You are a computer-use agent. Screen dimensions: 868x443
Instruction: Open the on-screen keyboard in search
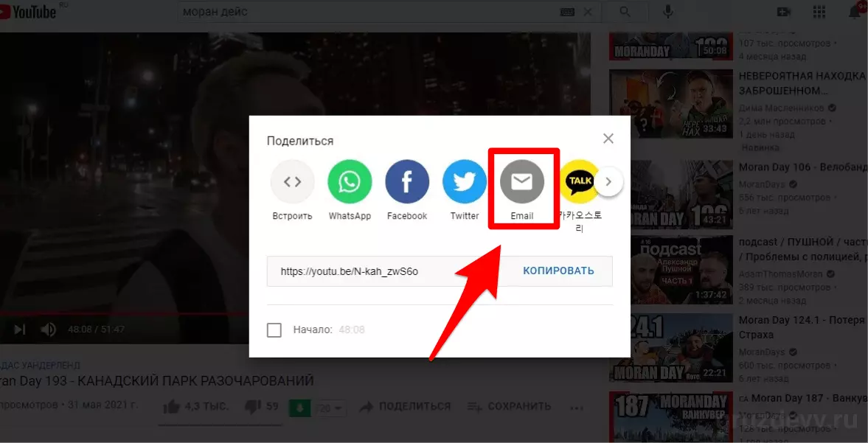(567, 13)
